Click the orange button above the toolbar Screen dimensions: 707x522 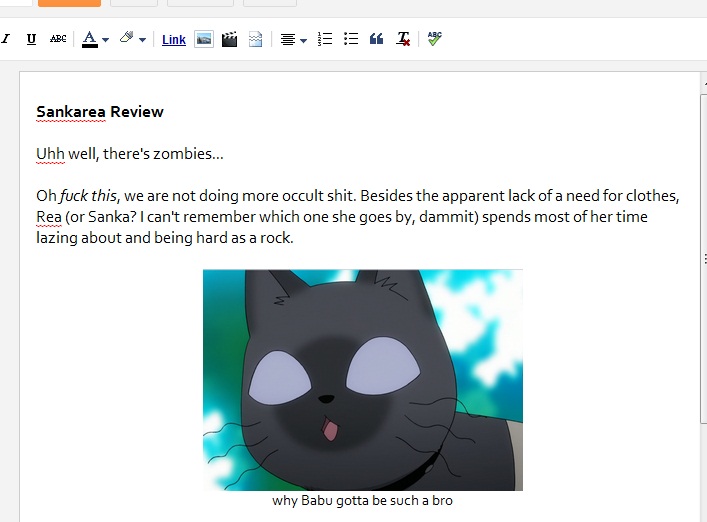coord(69,3)
